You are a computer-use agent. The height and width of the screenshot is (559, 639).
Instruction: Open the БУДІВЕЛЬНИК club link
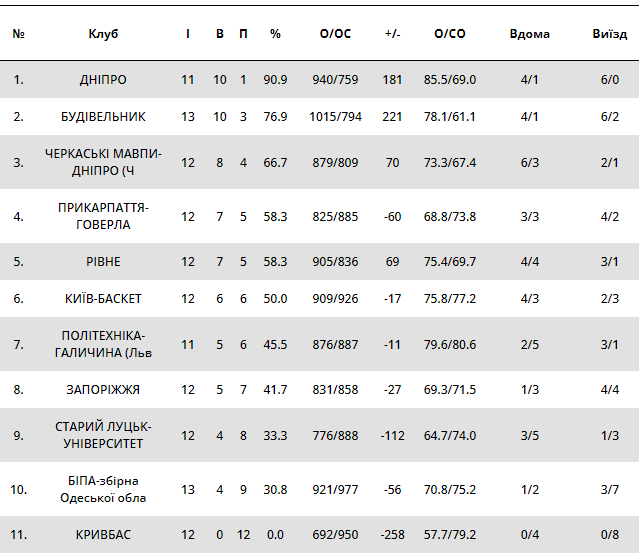pyautogui.click(x=103, y=117)
